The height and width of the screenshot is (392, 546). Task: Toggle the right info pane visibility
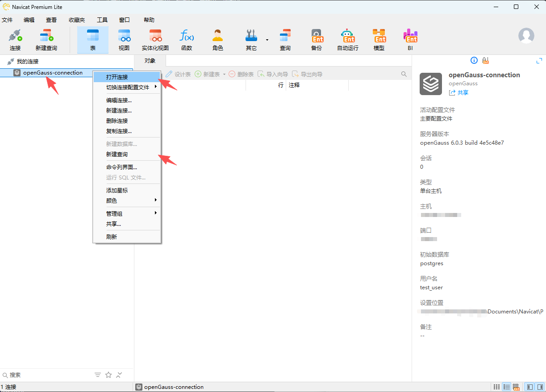(x=540, y=387)
